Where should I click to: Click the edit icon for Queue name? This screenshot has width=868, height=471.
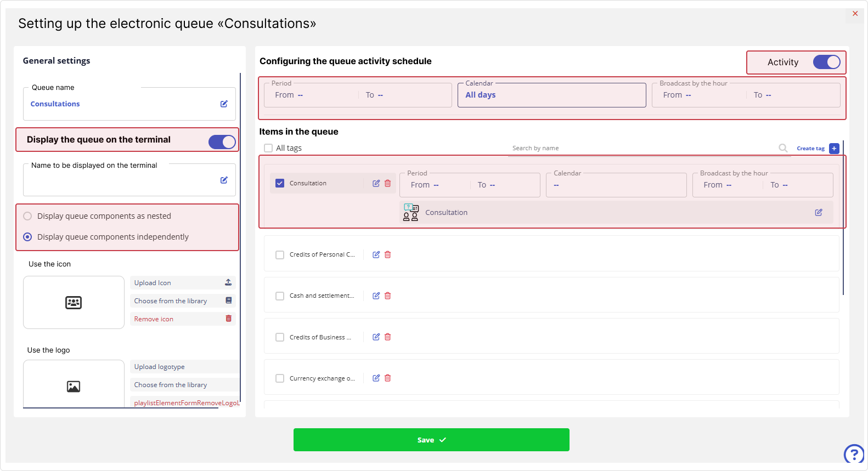point(224,104)
